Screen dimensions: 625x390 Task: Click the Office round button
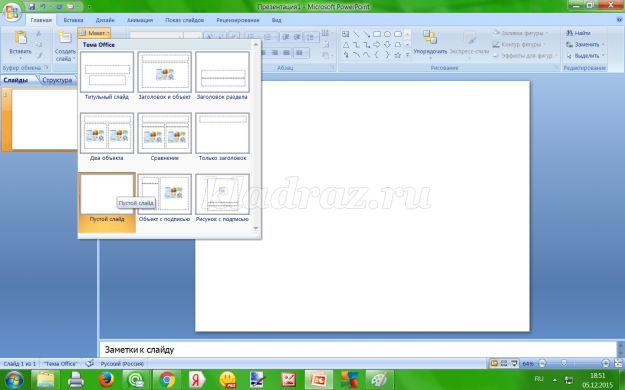click(12, 12)
